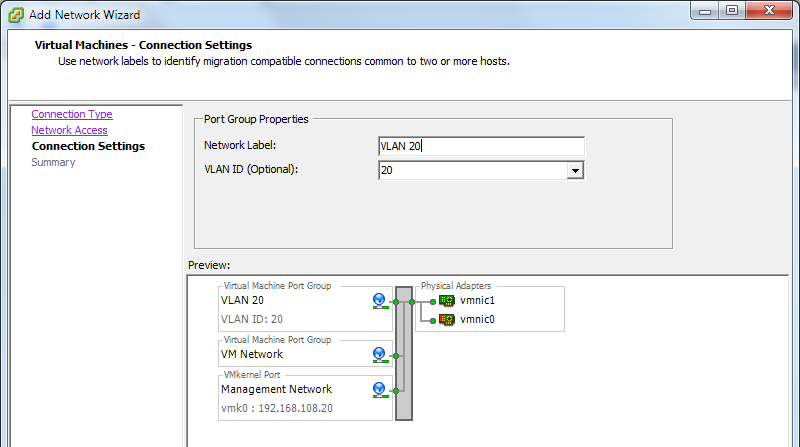Screen dimensions: 800x447
Task: Click into the Network Label field
Action: point(481,146)
